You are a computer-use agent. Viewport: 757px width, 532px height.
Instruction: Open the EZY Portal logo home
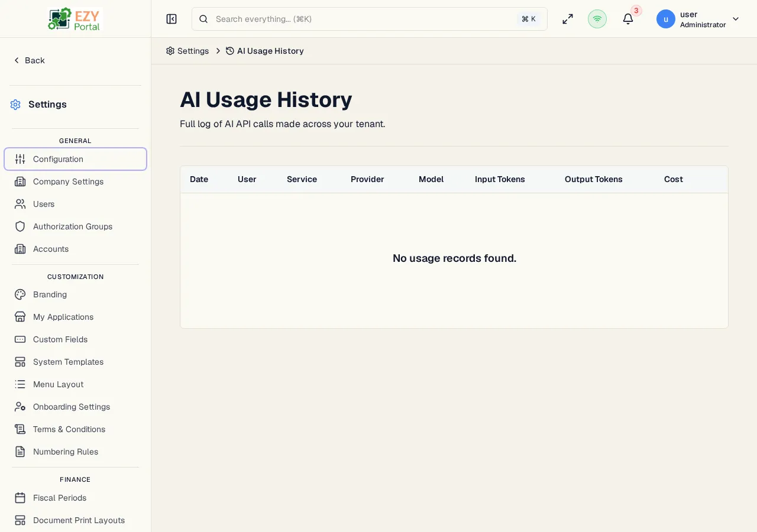point(75,19)
